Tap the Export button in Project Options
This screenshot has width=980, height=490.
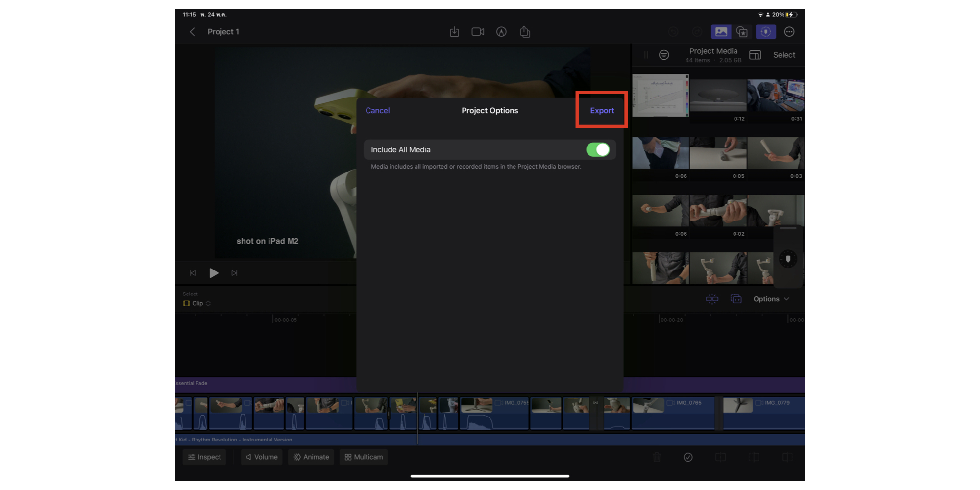[601, 111]
